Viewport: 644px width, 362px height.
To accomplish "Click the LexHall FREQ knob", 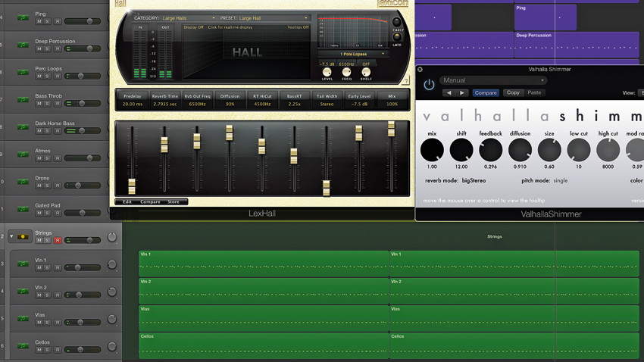I will tap(347, 72).
